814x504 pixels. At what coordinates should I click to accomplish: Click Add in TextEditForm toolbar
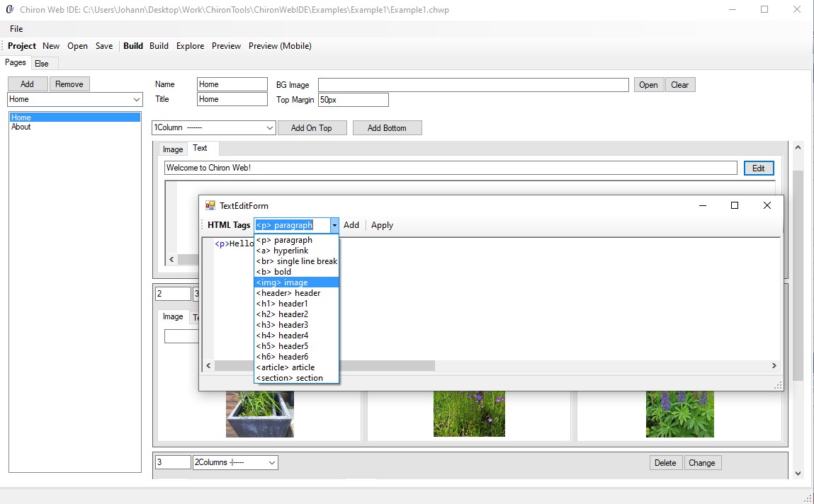point(351,225)
